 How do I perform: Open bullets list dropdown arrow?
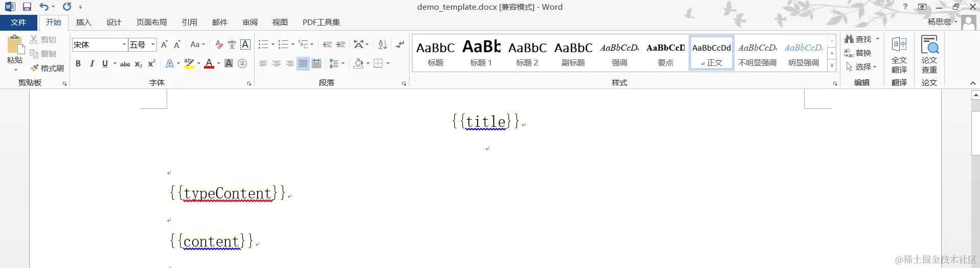(272, 44)
